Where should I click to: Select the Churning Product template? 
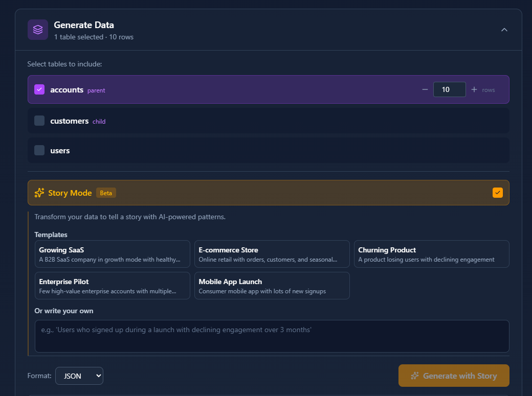(431, 254)
